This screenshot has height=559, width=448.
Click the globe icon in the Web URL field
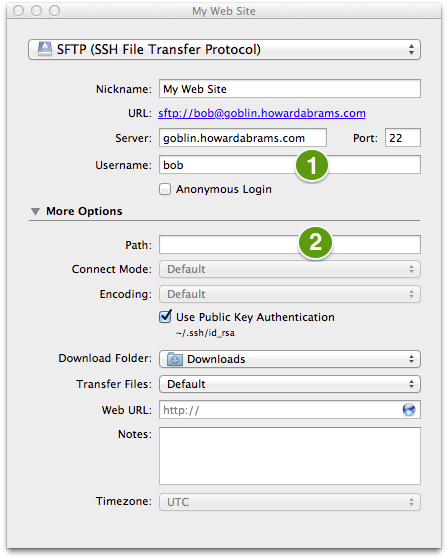coord(408,410)
